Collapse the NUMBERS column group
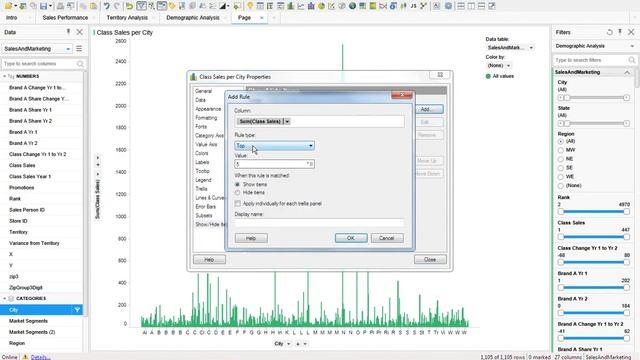The image size is (640, 360). click(x=4, y=76)
